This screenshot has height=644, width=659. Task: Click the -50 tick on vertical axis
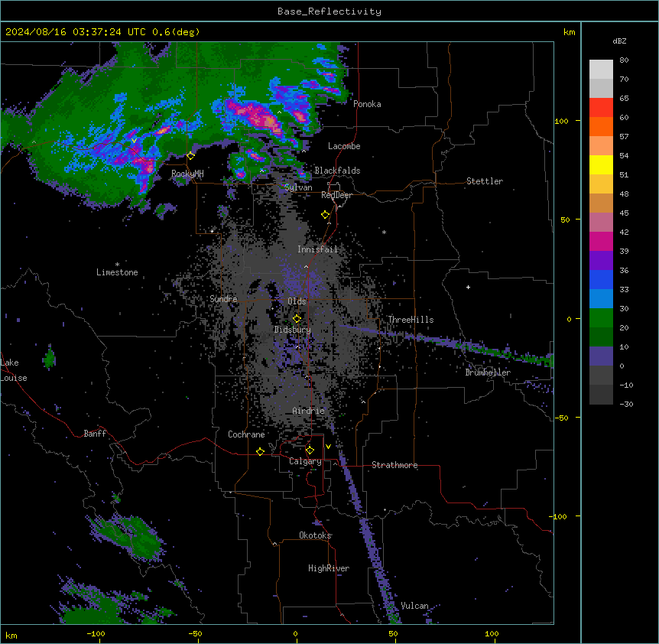[561, 418]
